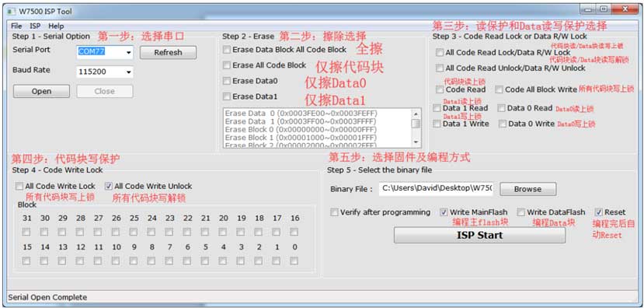The width and height of the screenshot is (644, 308).
Task: Tick Block 15 write lock checkbox
Action: pyautogui.click(x=26, y=261)
